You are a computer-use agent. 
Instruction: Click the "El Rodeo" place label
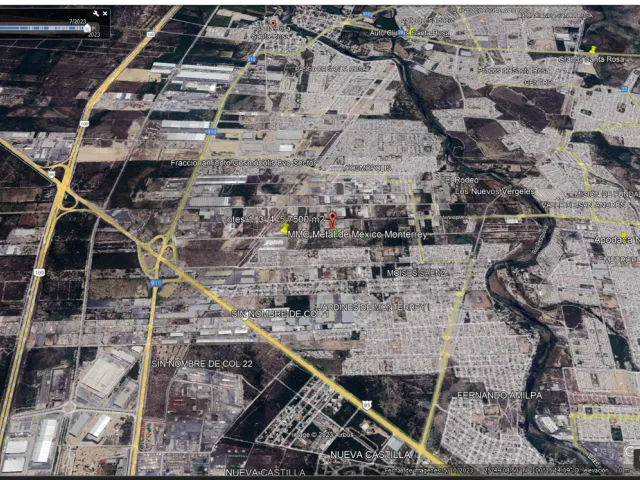[x=462, y=180]
